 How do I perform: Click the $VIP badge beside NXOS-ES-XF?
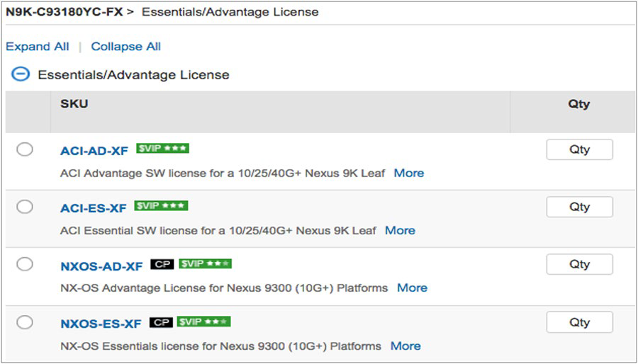coord(203,322)
